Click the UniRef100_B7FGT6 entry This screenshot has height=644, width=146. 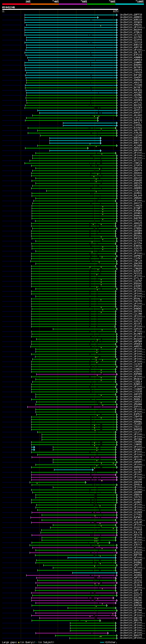131,55
